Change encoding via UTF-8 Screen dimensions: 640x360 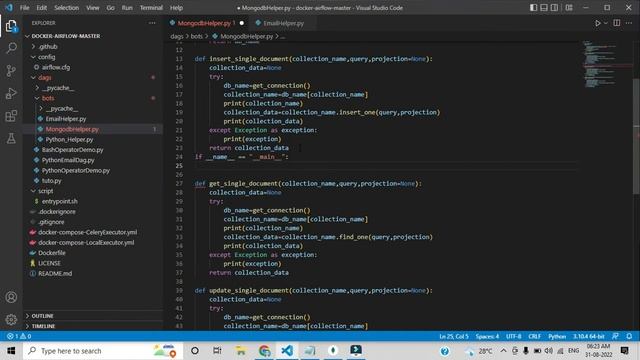[514, 336]
